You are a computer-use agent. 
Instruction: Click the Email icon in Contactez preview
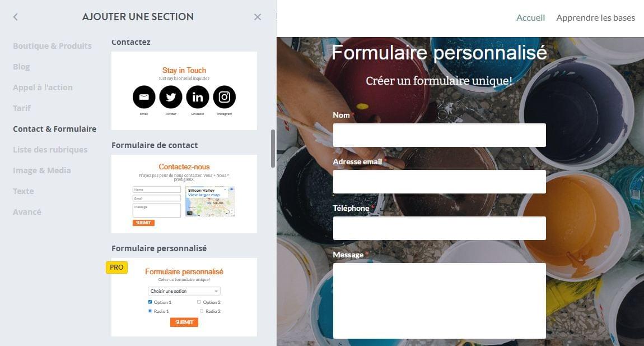click(x=144, y=97)
